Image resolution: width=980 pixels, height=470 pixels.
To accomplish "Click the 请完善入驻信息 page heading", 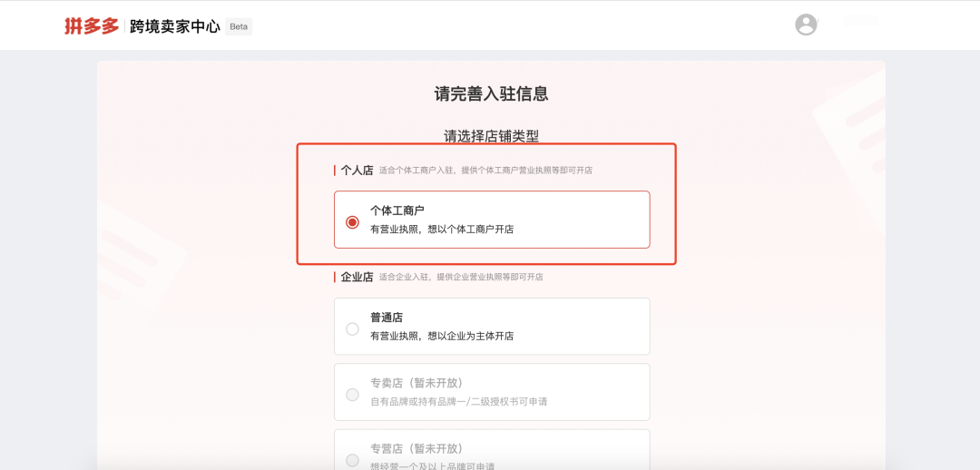I will (491, 94).
